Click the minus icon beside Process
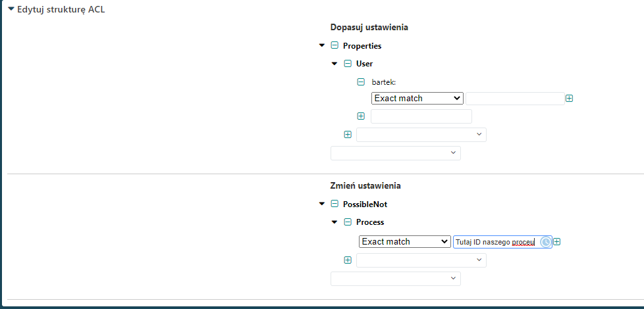 (x=348, y=222)
